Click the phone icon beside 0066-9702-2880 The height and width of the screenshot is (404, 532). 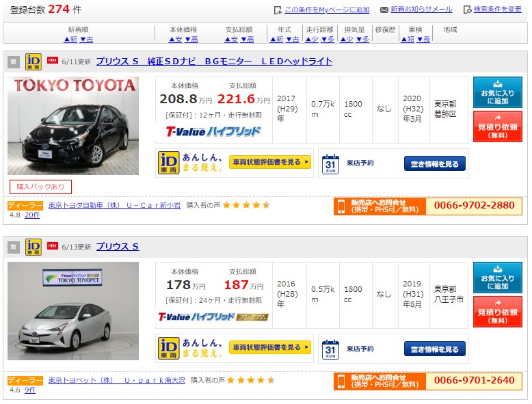pos(341,206)
